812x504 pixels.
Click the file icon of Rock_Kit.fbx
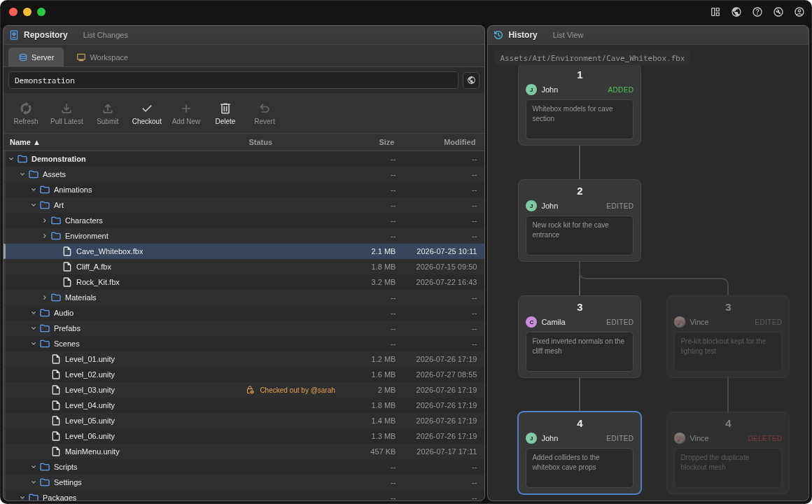(66, 282)
